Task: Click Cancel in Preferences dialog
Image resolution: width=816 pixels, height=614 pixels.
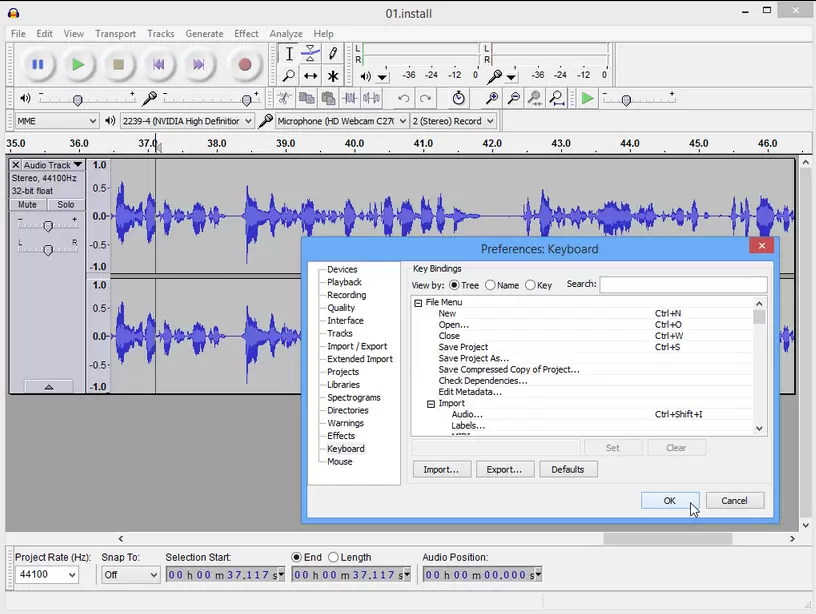Action: tap(734, 501)
